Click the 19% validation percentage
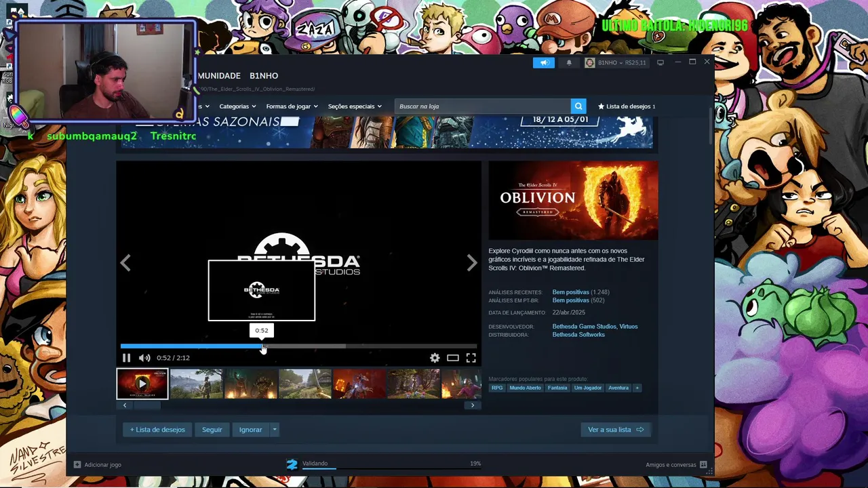Screen dimensions: 868x488 [x=475, y=464]
